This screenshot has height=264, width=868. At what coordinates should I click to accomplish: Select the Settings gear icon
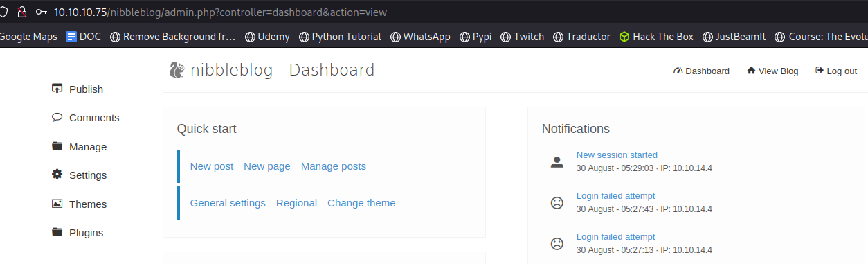57,175
